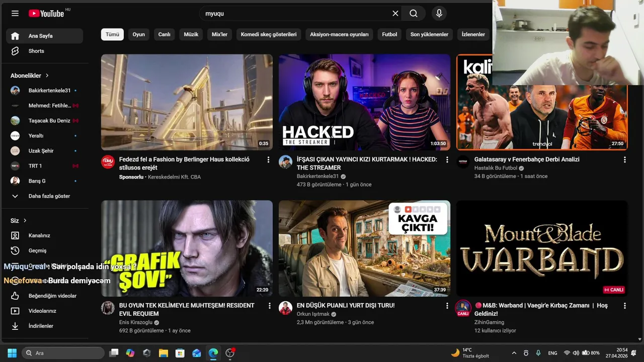Open Bakirkertenkele31 avatar under HACKED video

(285, 162)
